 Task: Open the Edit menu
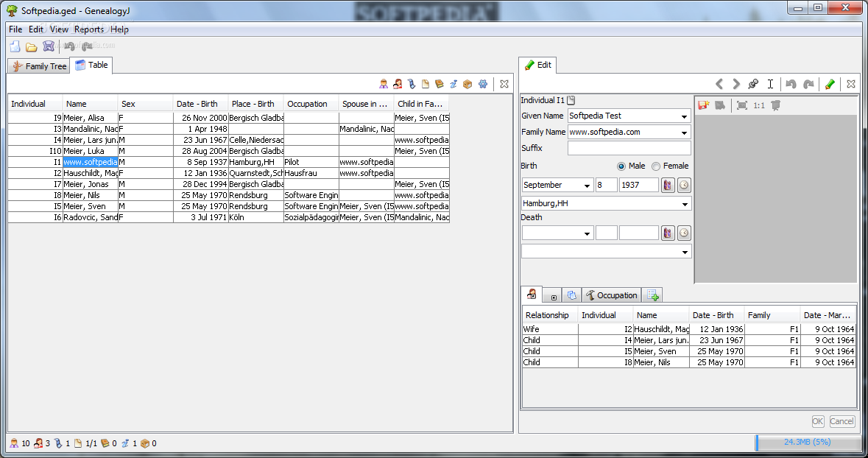(x=36, y=29)
